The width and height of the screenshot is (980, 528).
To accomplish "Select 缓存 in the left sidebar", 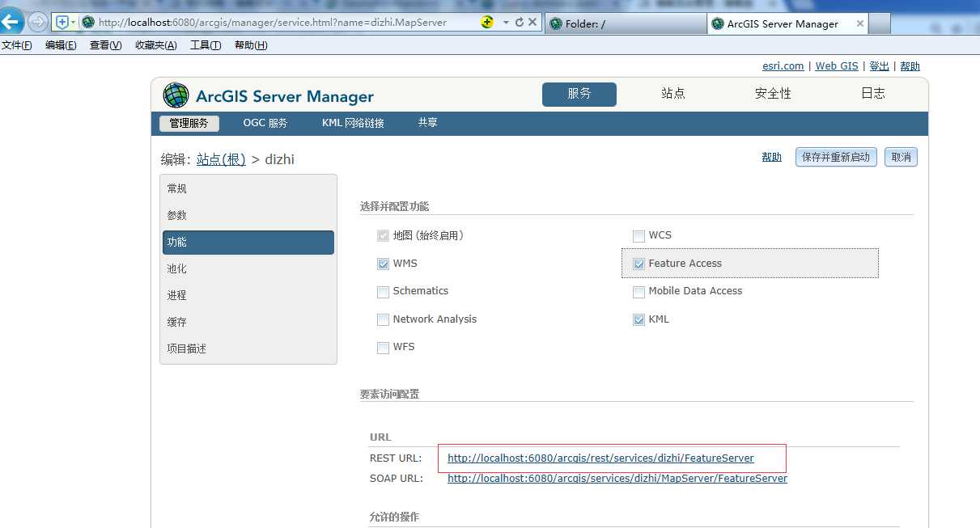I will tap(248, 322).
